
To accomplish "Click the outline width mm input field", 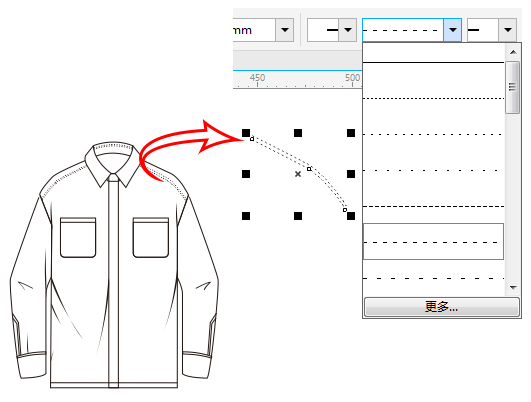I will click(254, 30).
